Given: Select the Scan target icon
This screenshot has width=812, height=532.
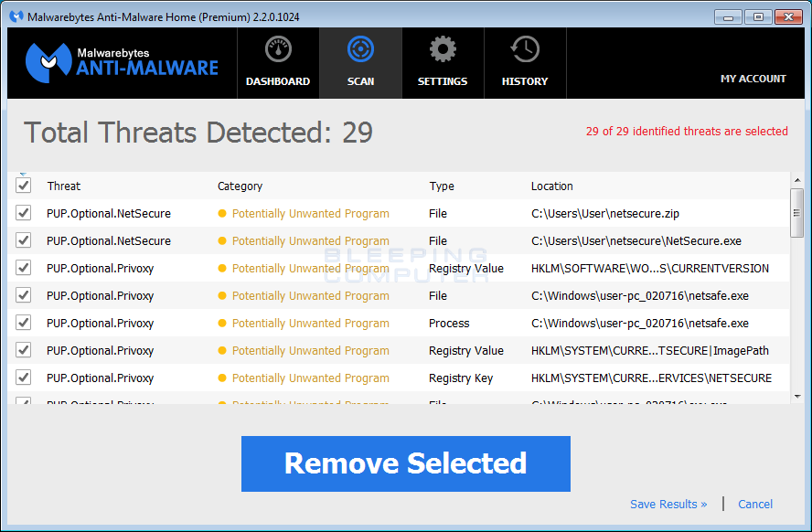Looking at the screenshot, I should pyautogui.click(x=360, y=49).
